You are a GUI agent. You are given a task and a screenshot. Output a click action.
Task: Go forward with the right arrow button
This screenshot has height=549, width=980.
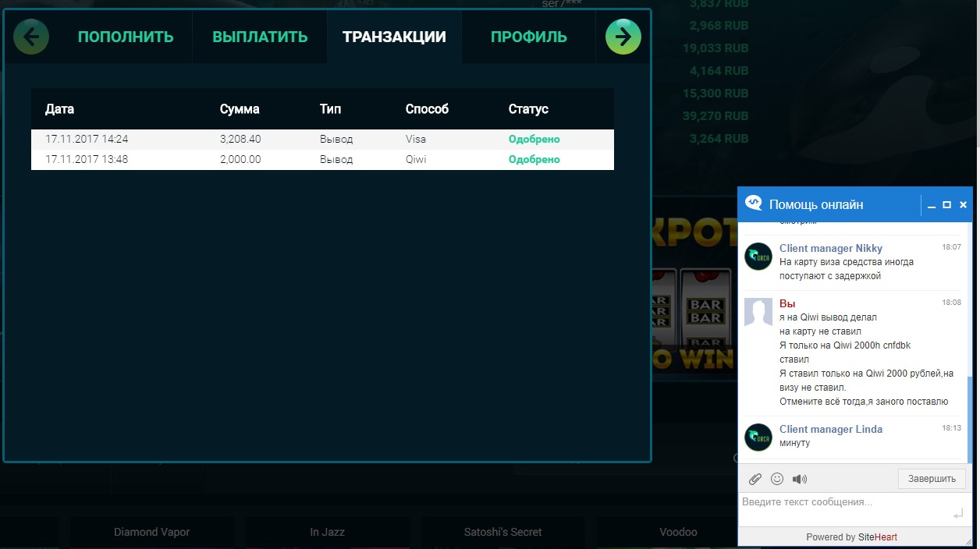(623, 37)
